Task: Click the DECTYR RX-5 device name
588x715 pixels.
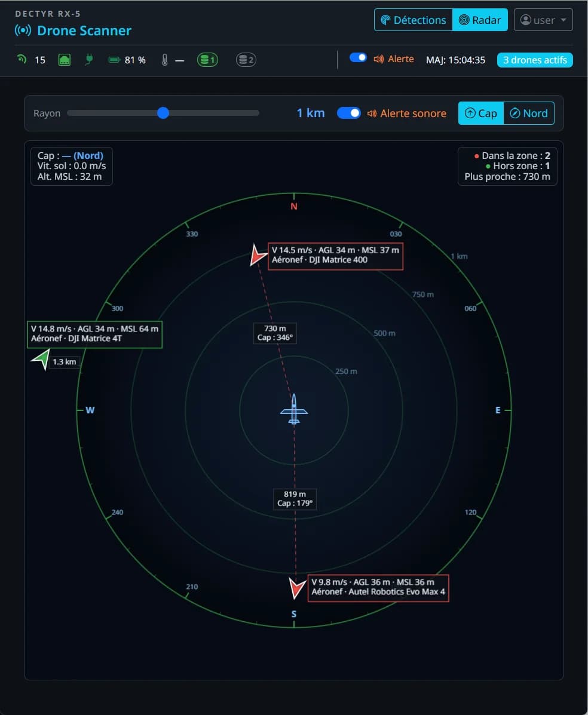Action: [48, 14]
